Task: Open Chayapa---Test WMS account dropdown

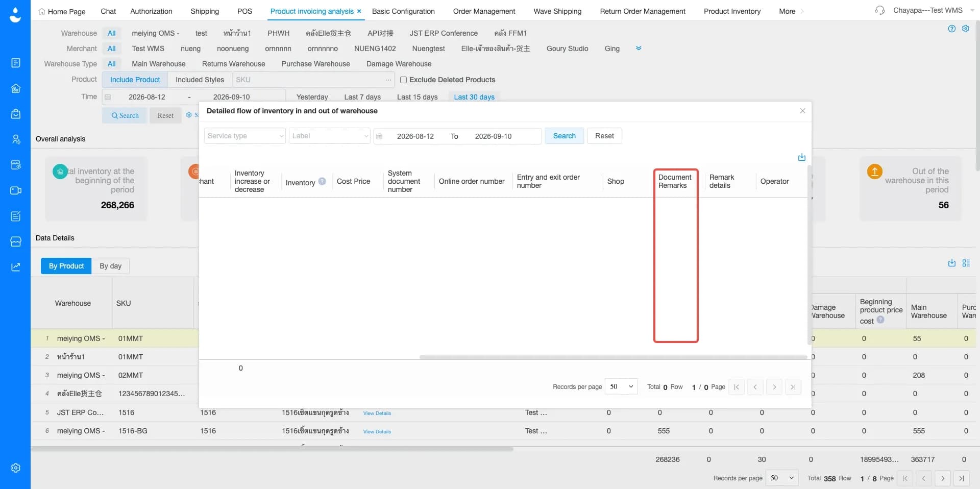Action: click(934, 10)
